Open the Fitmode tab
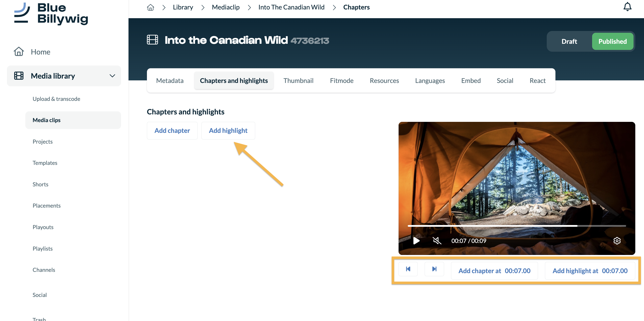Viewport: 644px width, 321px height. pyautogui.click(x=342, y=81)
